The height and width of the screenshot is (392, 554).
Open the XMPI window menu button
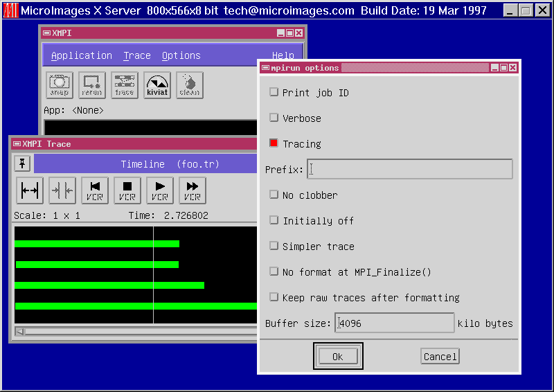tap(46, 33)
